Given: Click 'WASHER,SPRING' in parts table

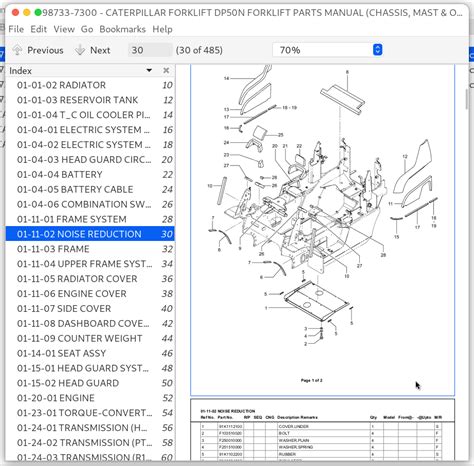Looking at the screenshot, I should click(x=296, y=447).
